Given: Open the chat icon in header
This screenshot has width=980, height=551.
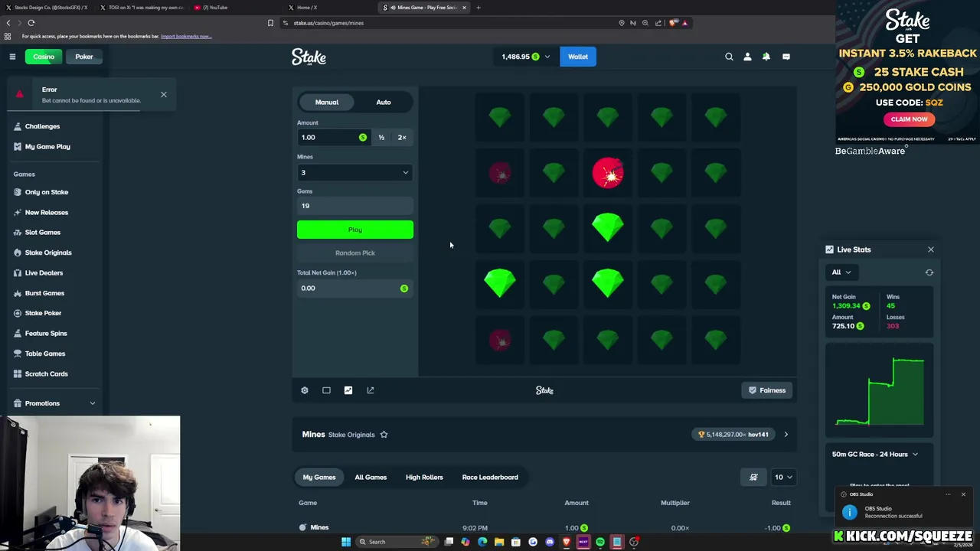Looking at the screenshot, I should pos(786,57).
